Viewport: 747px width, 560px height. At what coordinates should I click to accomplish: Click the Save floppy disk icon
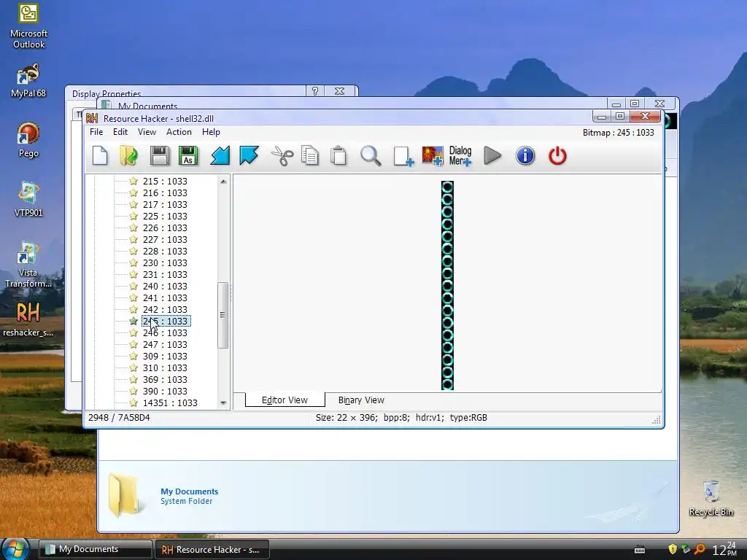point(160,156)
